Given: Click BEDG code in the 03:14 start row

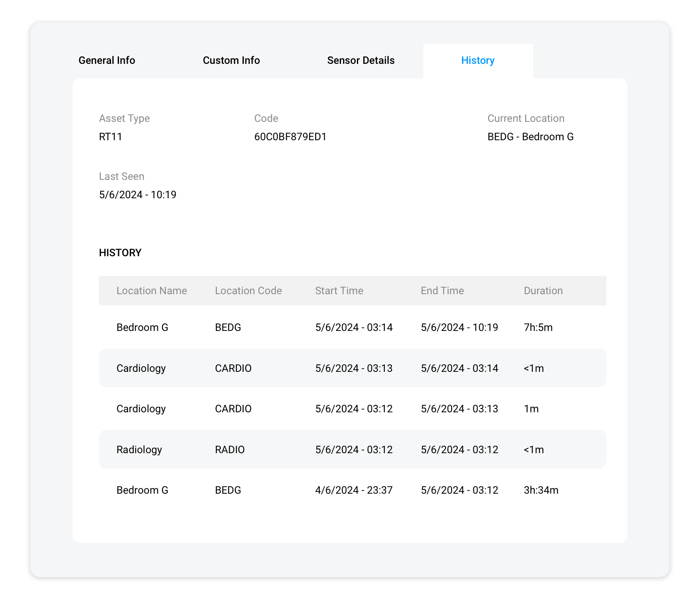Looking at the screenshot, I should [228, 327].
